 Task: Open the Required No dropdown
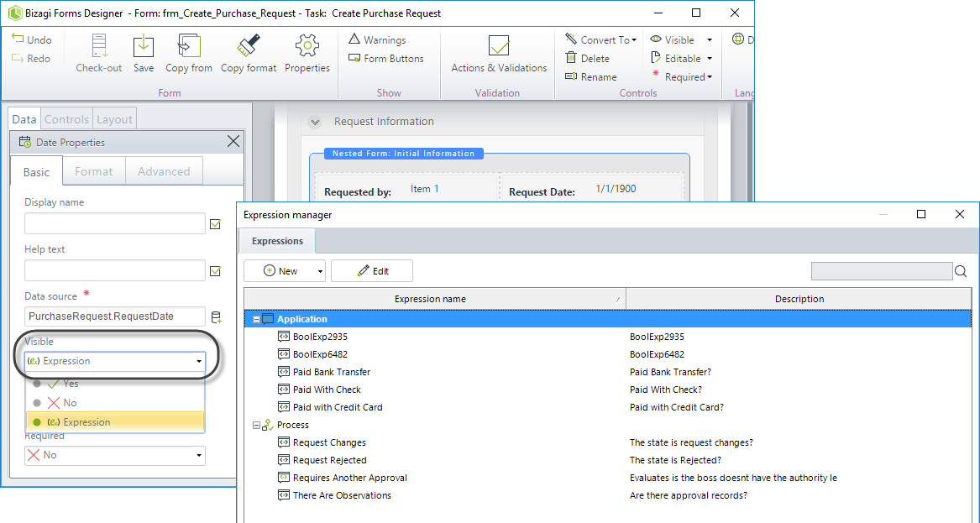pos(115,455)
